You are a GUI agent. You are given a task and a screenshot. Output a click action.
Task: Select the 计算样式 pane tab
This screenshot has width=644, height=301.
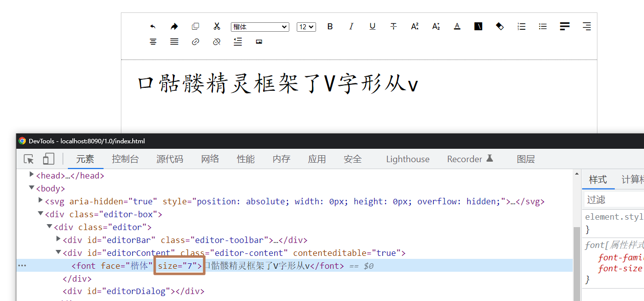point(633,180)
